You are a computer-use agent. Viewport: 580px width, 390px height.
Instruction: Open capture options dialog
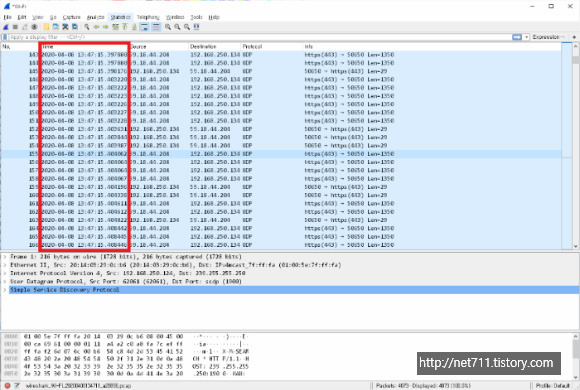[34, 27]
